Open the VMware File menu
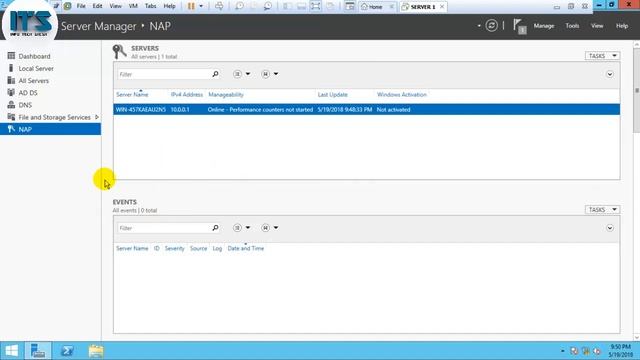 (x=81, y=6)
